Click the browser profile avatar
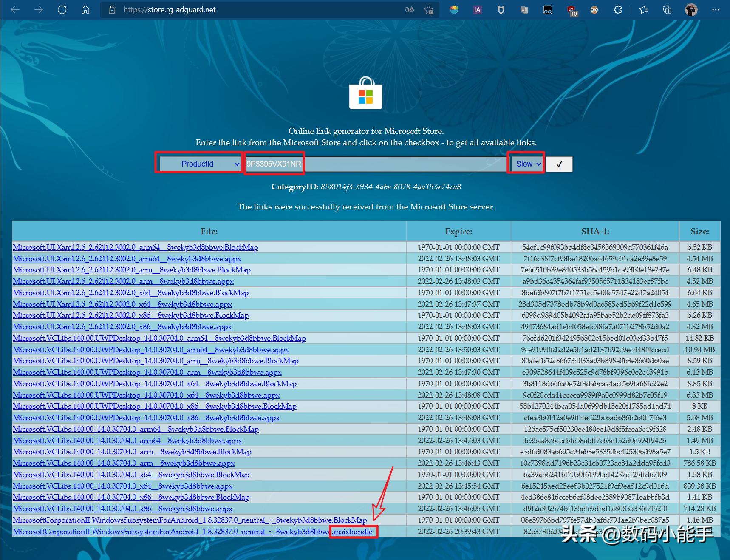Image resolution: width=730 pixels, height=560 pixels. tap(691, 9)
